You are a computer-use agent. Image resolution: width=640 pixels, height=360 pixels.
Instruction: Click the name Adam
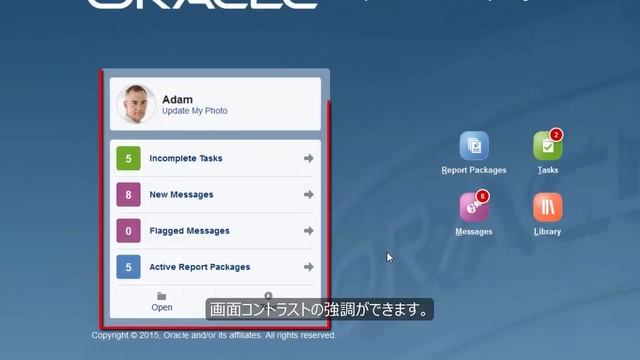click(x=177, y=100)
